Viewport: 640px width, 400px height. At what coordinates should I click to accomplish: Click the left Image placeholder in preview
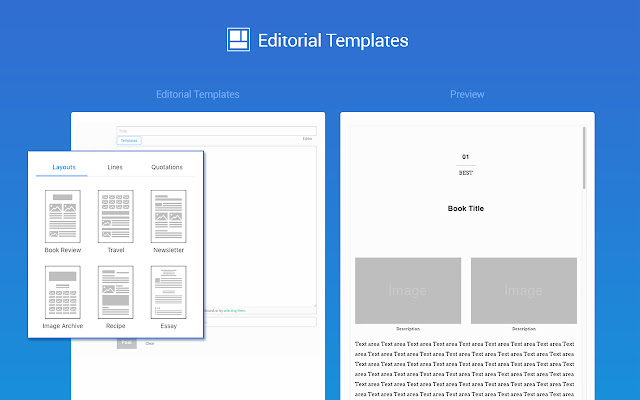[408, 291]
